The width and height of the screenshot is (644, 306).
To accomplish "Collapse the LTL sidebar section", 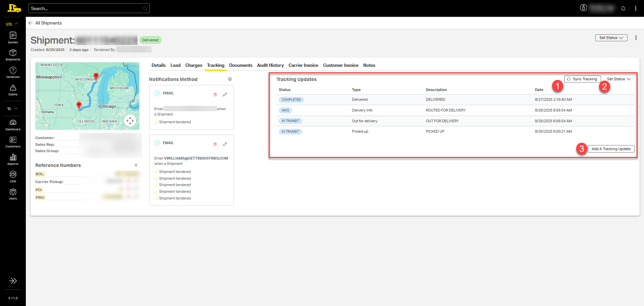I will [13, 24].
